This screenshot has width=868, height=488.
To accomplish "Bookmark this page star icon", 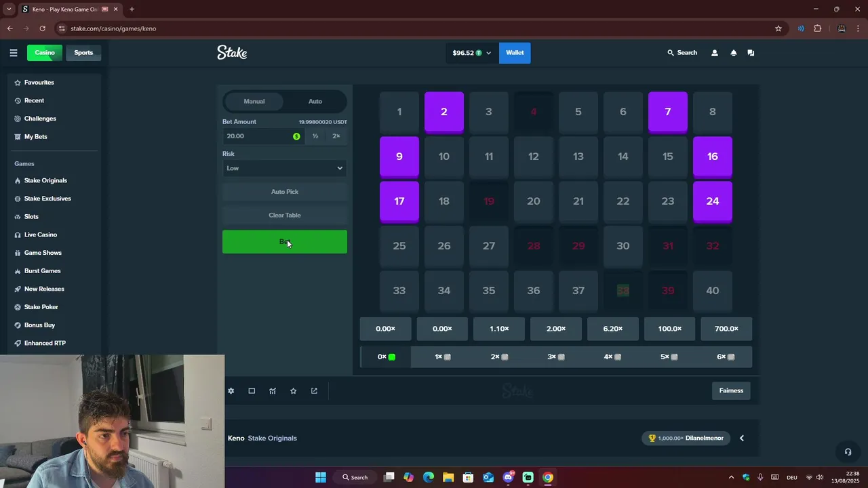I will point(778,28).
